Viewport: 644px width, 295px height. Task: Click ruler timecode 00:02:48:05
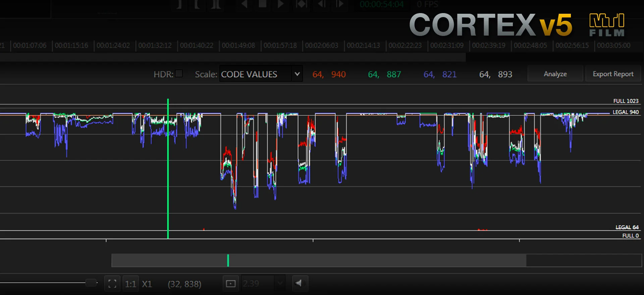coord(530,45)
